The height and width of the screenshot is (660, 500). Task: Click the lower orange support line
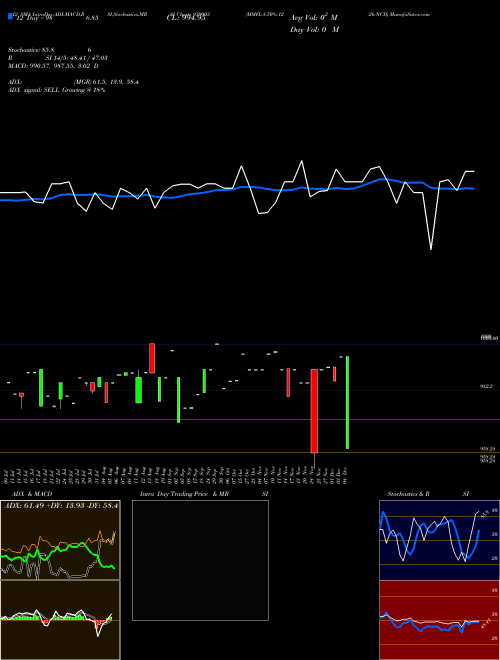[250, 452]
